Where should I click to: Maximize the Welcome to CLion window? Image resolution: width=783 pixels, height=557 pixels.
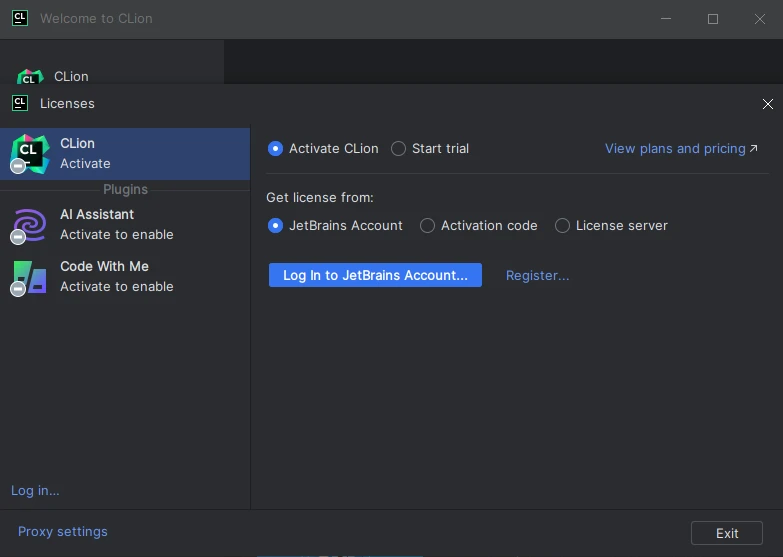point(713,18)
